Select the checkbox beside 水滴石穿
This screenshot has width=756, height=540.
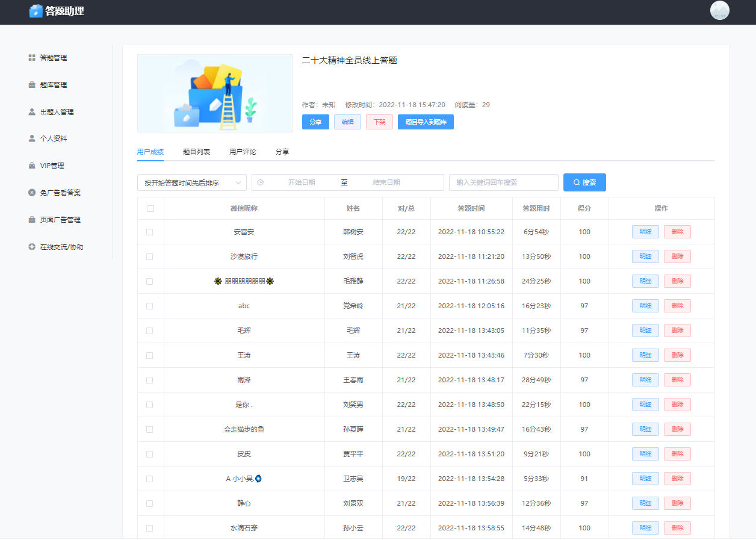150,527
